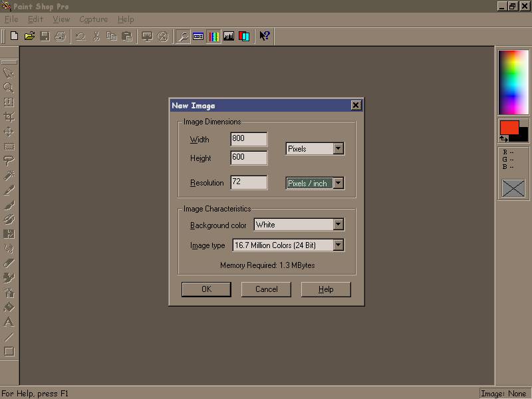This screenshot has width=532, height=399.
Task: Select the rectangular Selection tool
Action: 9,146
